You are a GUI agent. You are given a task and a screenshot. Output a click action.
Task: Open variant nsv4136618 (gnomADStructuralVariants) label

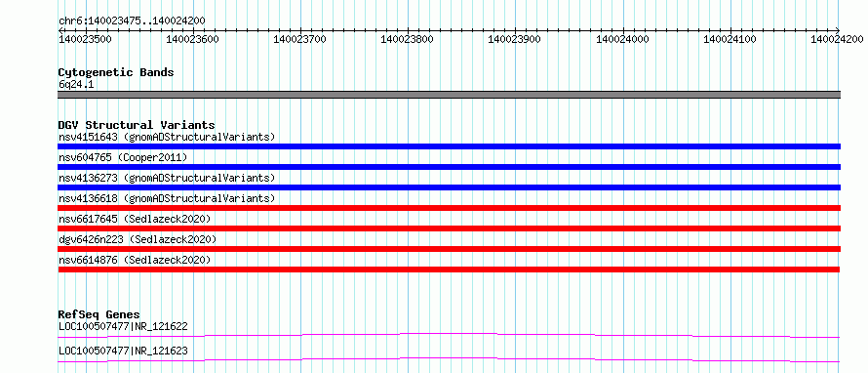(167, 198)
